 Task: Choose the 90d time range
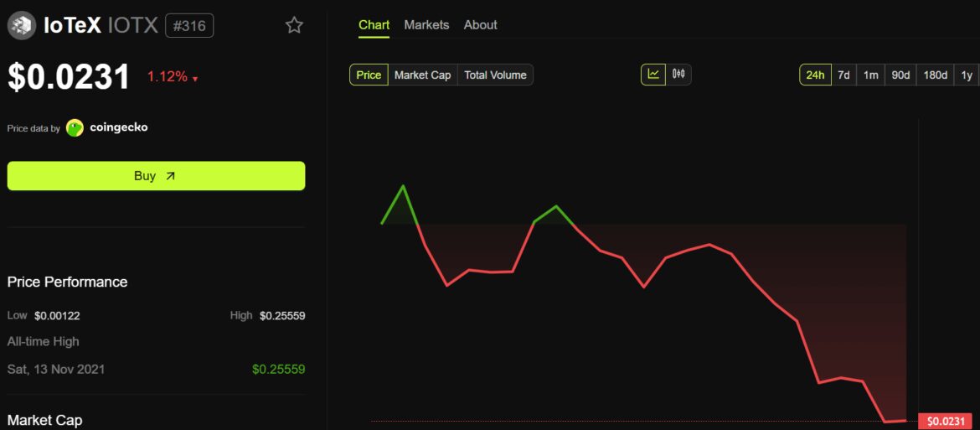tap(900, 75)
